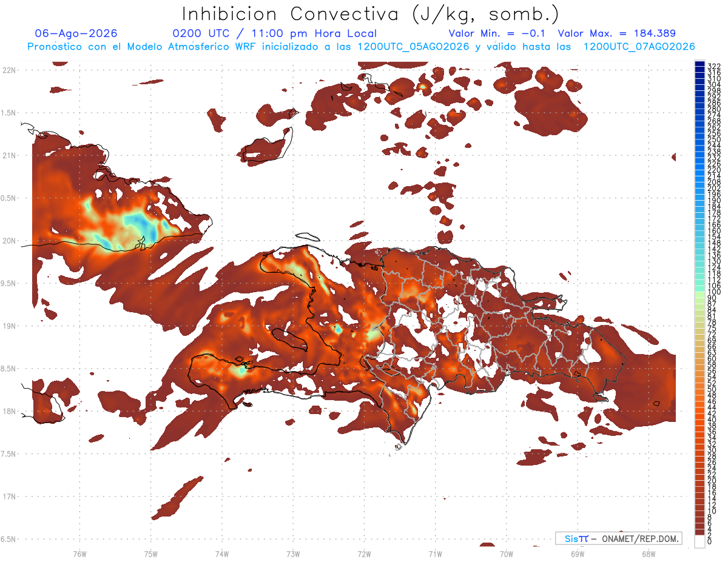The image size is (728, 562).
Task: Click the white legend swatch beside 0
Action: pyautogui.click(x=699, y=541)
